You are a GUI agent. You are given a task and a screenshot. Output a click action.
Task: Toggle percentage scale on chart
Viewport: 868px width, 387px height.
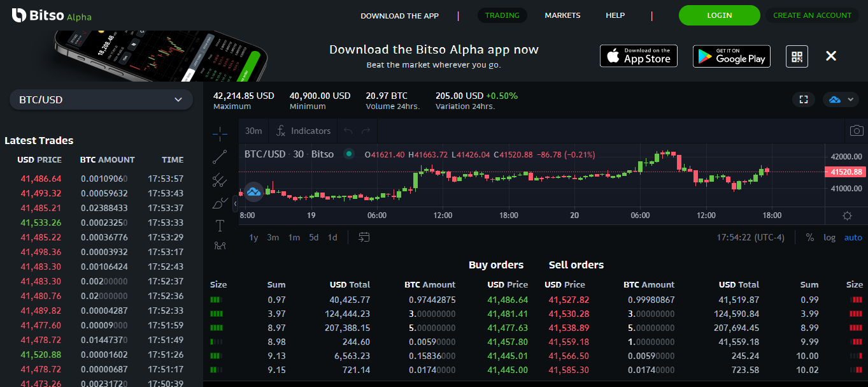tap(809, 237)
